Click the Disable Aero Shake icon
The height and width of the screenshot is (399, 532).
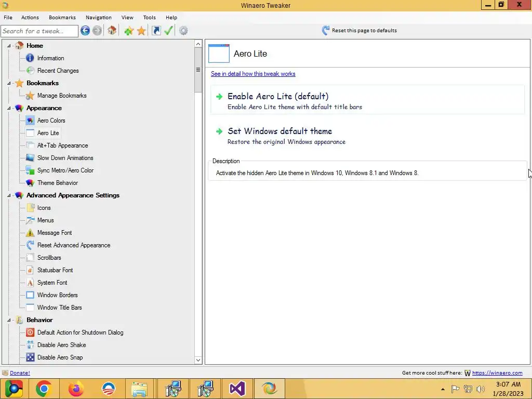click(30, 345)
